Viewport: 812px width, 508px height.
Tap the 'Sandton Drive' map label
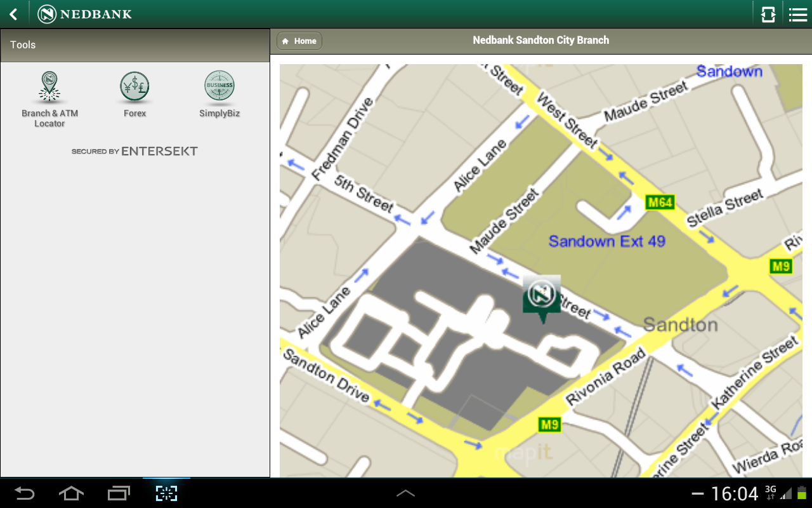tap(326, 375)
